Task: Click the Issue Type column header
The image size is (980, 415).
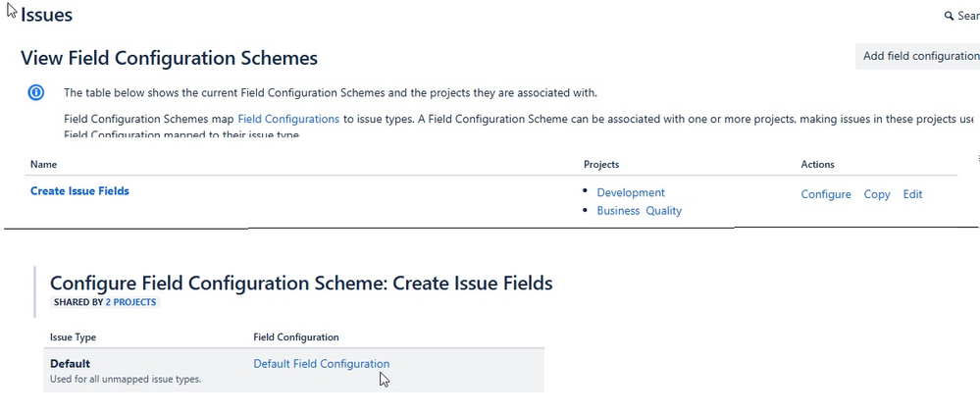Action: pos(73,337)
